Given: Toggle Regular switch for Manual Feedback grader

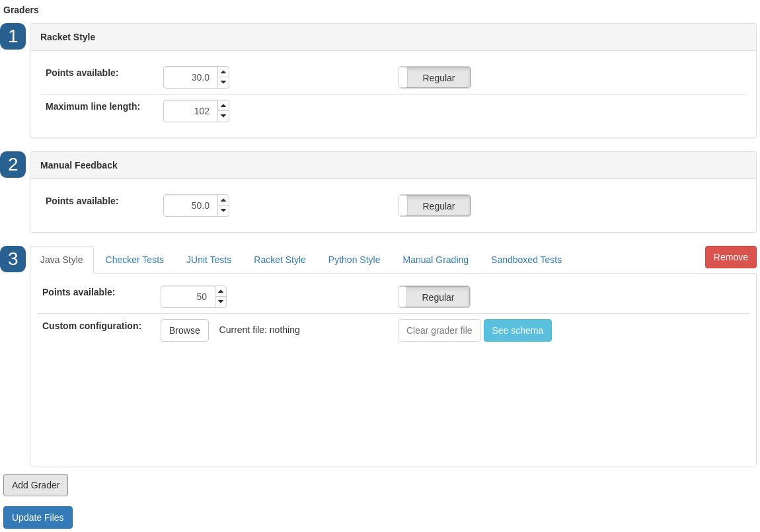Looking at the screenshot, I should pos(435,206).
